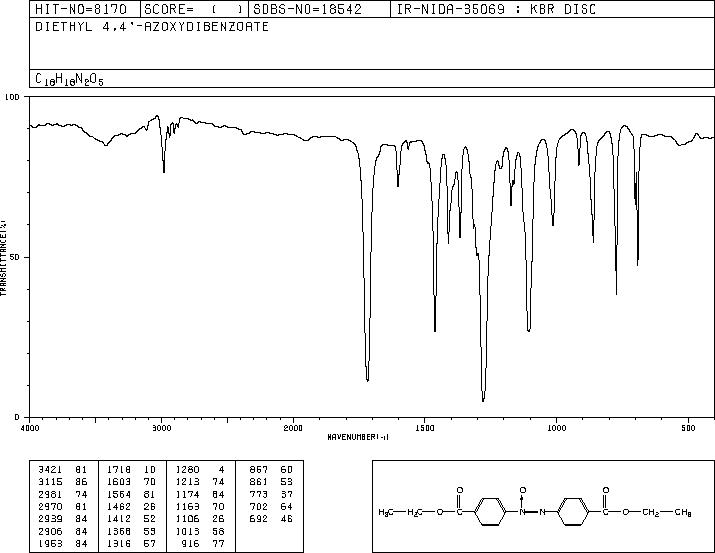This screenshot has width=715, height=553.
Task: Select the IR-NIDA-35069 : KBR DISC label
Action: (x=496, y=9)
